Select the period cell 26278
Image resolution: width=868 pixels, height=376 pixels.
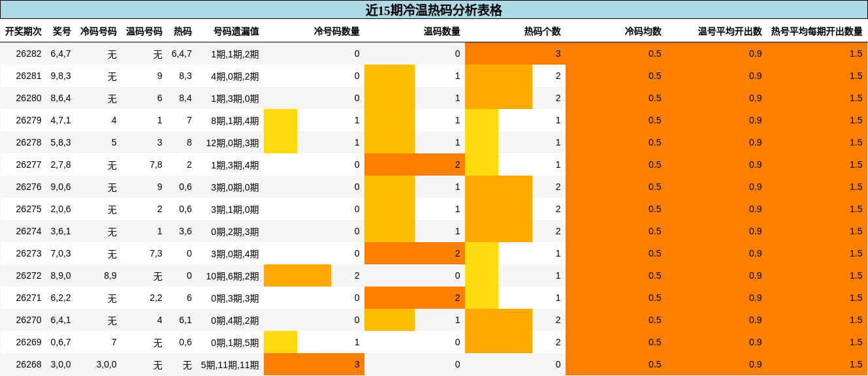(29, 142)
